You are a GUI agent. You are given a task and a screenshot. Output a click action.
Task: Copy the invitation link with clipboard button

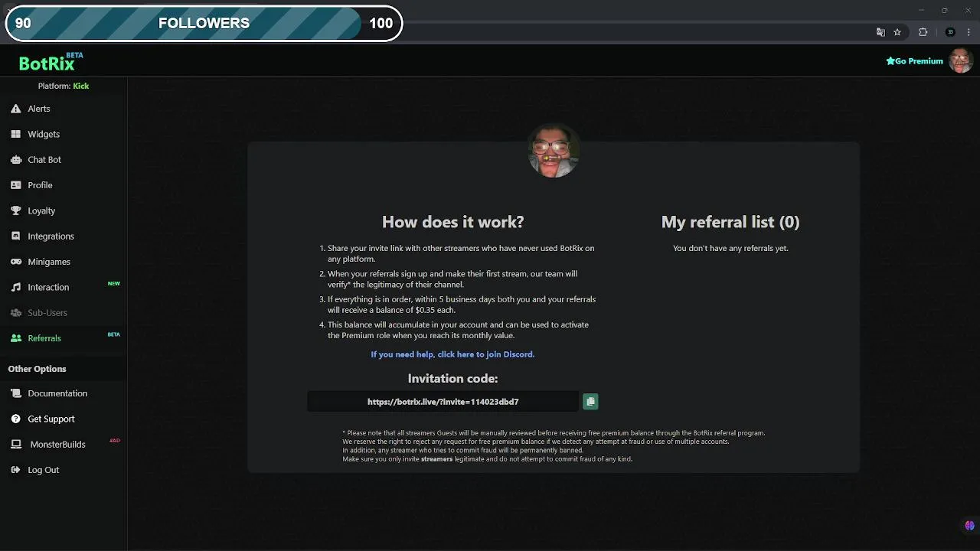[590, 402]
